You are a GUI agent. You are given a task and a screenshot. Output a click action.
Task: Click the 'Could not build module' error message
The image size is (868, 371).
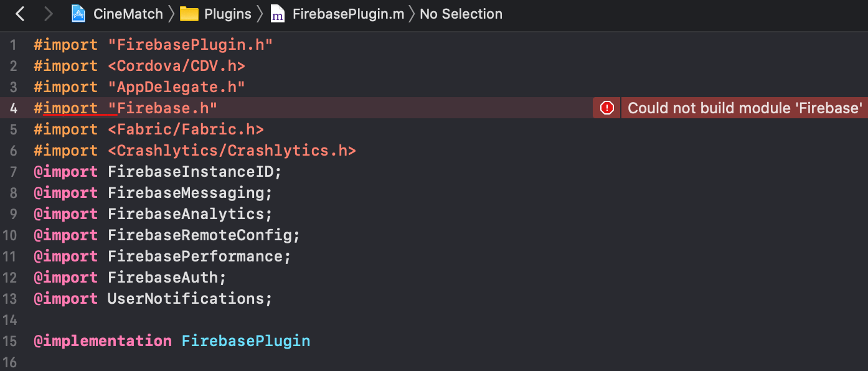745,108
